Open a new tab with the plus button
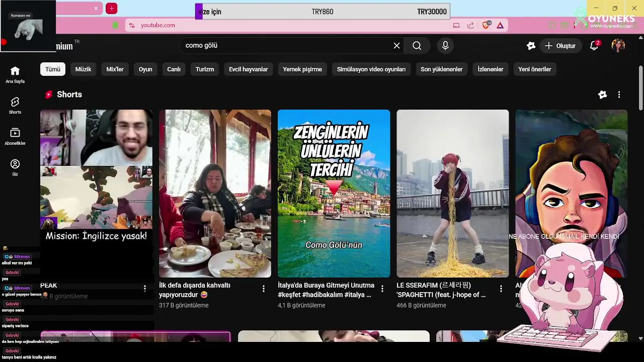This screenshot has width=644, height=362. (x=112, y=8)
